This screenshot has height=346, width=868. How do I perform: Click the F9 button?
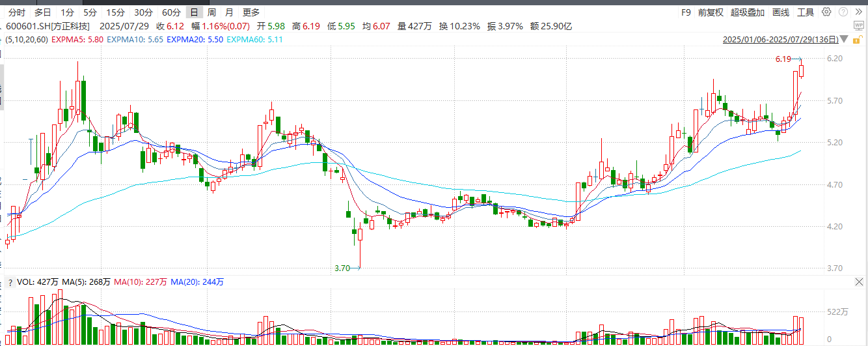pos(686,12)
